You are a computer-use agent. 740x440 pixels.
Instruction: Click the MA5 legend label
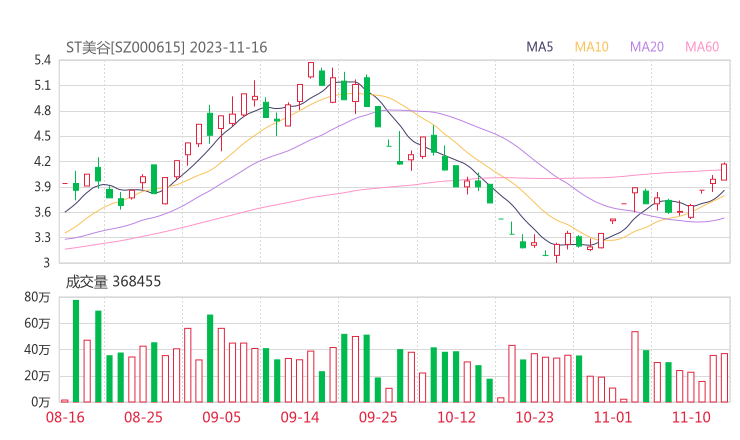(x=539, y=47)
